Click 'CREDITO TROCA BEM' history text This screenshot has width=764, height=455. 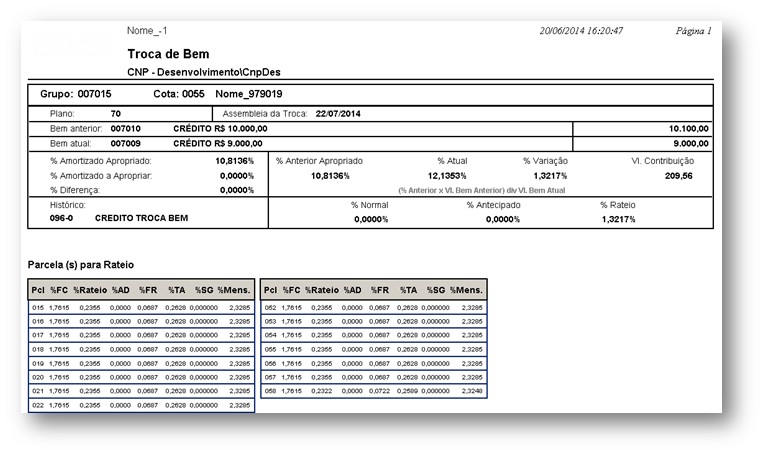pos(141,218)
